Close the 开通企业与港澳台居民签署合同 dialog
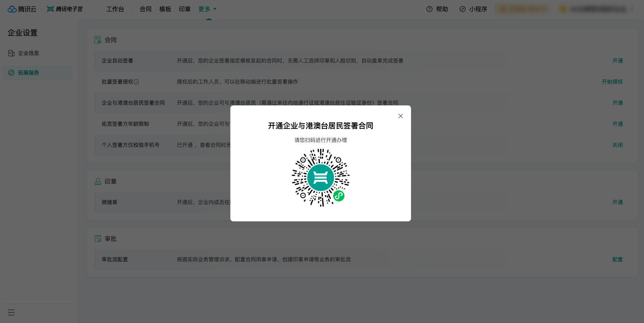The width and height of the screenshot is (644, 323). [400, 116]
